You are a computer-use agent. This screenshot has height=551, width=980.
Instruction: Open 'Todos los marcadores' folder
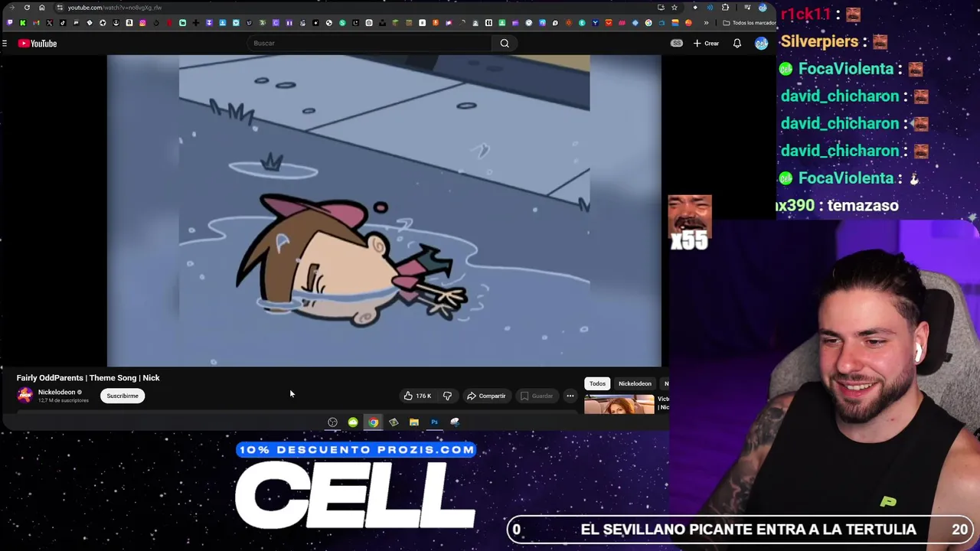(750, 23)
